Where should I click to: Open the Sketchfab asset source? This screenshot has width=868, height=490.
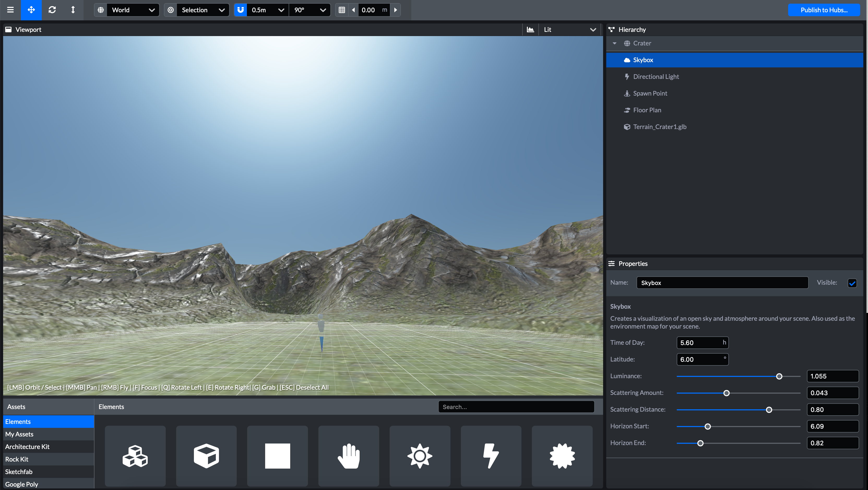(x=19, y=471)
